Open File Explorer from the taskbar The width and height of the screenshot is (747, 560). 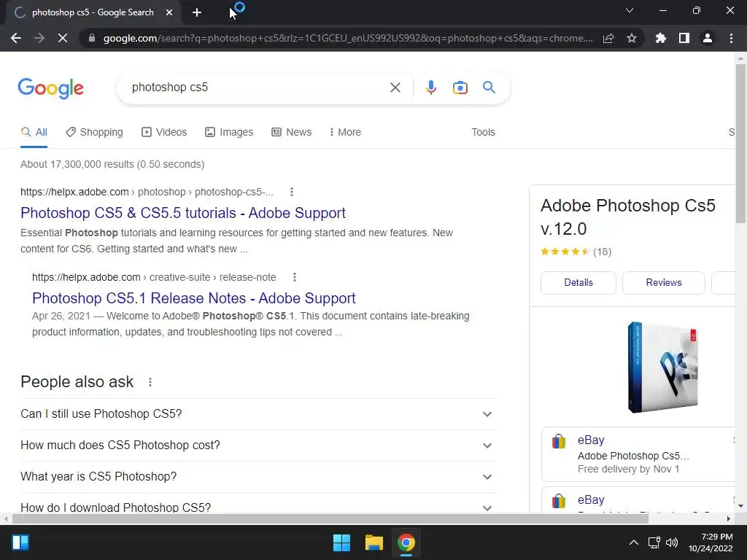point(374,542)
